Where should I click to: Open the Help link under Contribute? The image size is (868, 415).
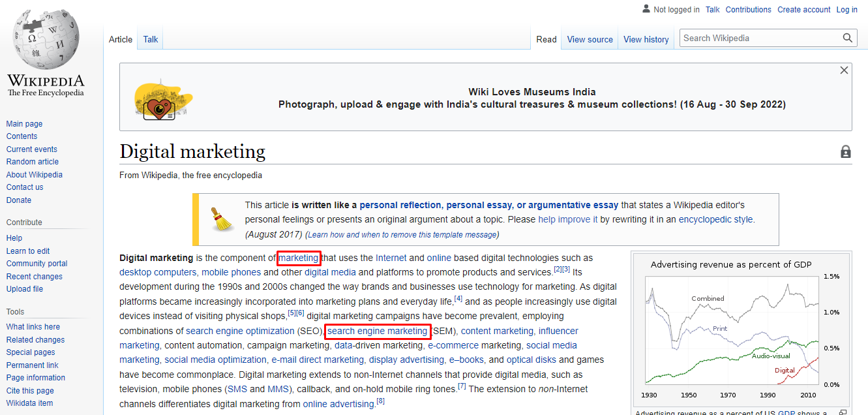point(14,238)
